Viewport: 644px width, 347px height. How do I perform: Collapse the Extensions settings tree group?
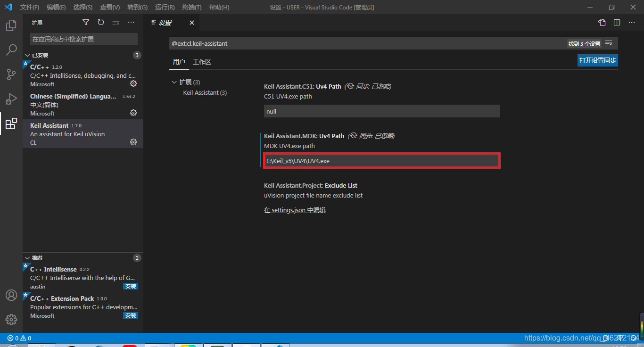coord(174,82)
